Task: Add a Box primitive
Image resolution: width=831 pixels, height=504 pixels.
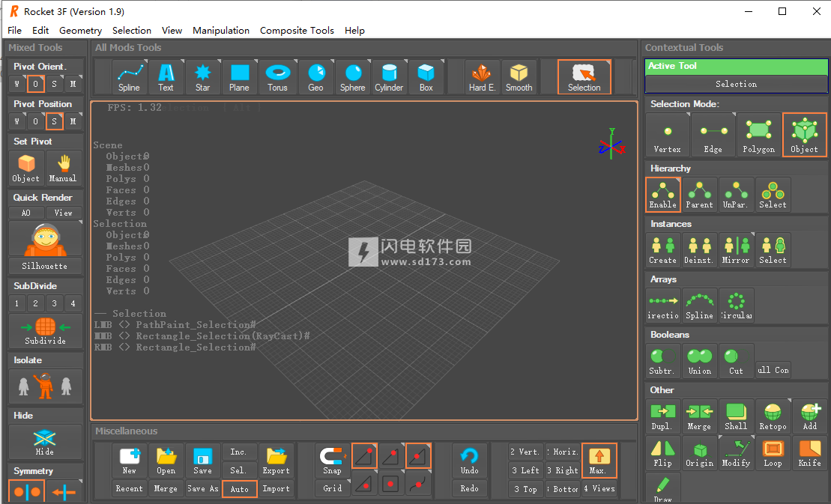Action: 426,77
